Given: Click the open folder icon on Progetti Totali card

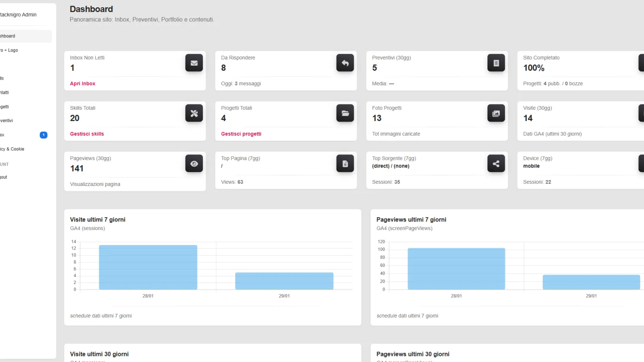Looking at the screenshot, I should pyautogui.click(x=345, y=113).
